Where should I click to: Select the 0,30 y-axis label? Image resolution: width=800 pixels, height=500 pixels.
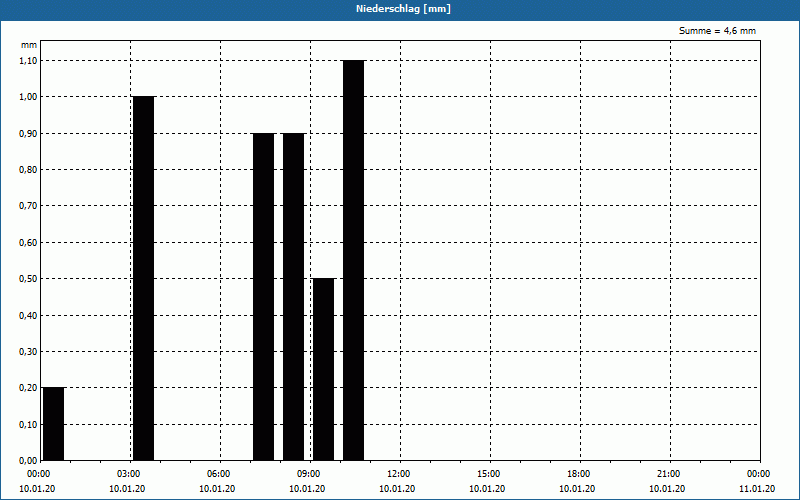(29, 352)
